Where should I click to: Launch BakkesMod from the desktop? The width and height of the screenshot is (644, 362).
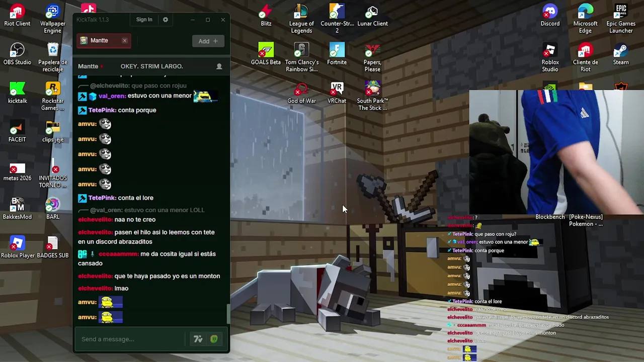pos(17,209)
